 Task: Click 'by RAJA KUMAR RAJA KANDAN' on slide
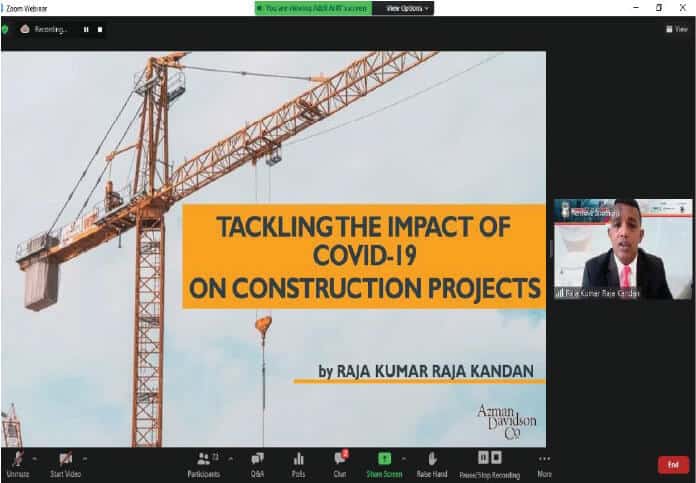[426, 371]
